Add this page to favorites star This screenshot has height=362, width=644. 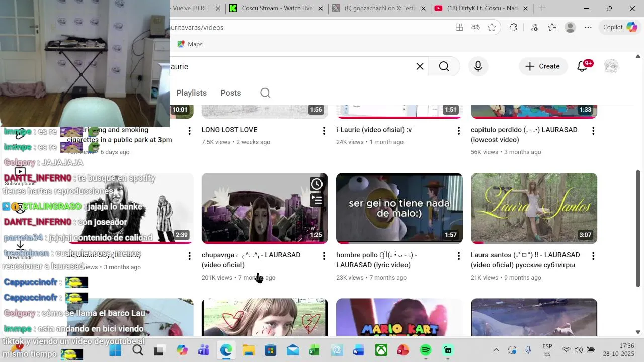point(492,27)
